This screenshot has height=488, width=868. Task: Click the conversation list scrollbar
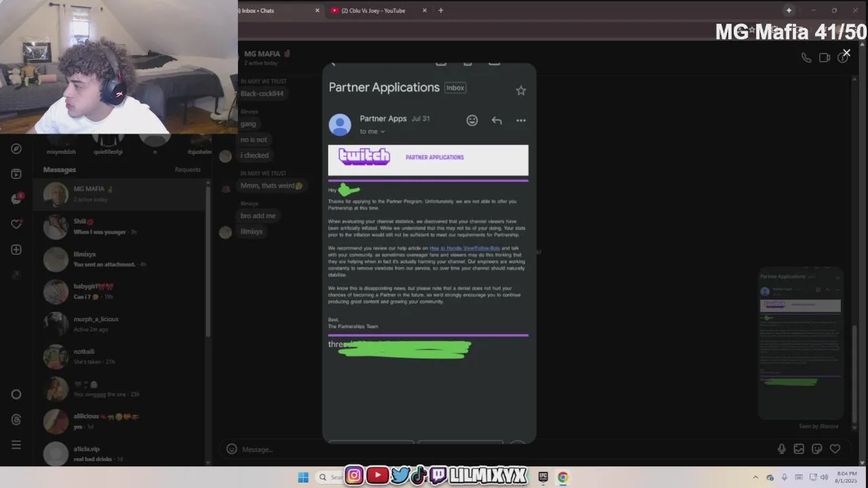pos(208,261)
